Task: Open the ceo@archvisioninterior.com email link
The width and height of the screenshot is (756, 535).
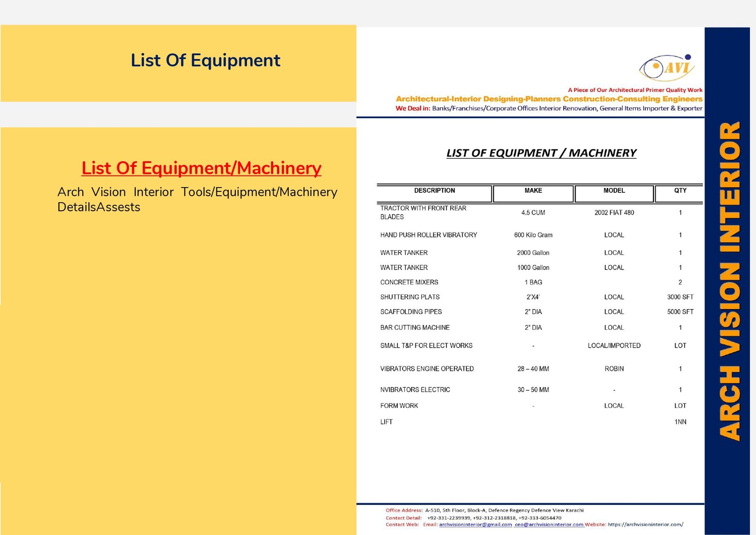Action: click(549, 525)
